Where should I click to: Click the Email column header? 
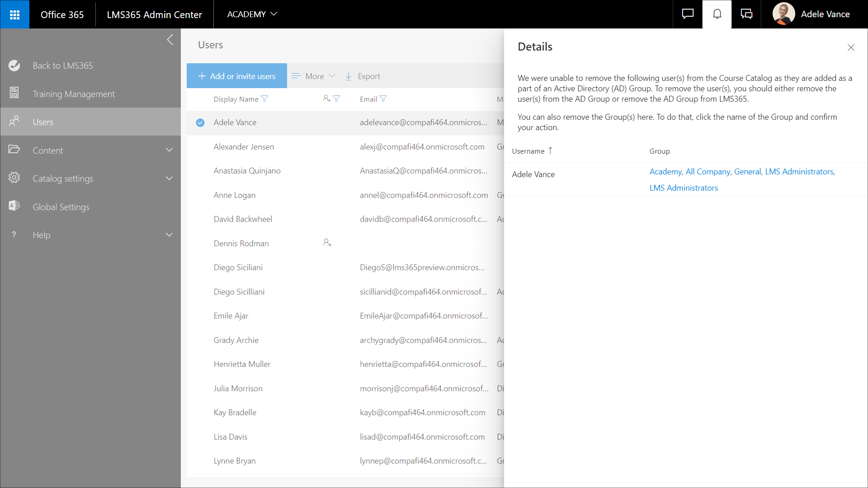tap(368, 99)
